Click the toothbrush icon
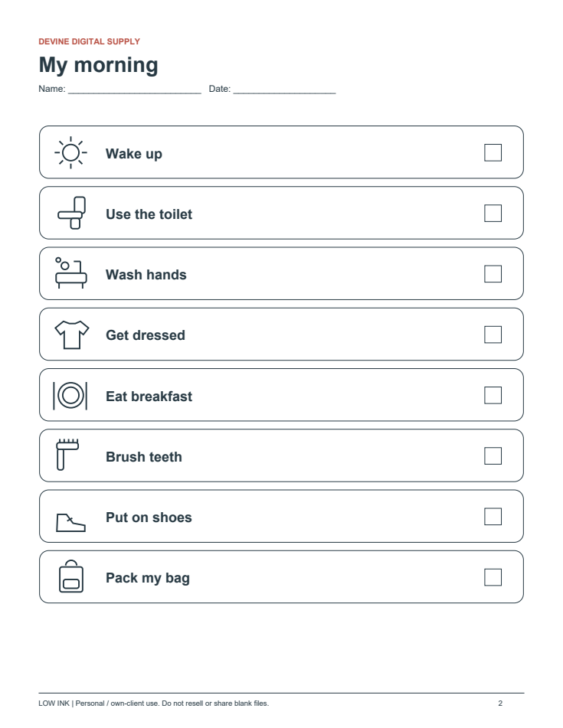 67,455
